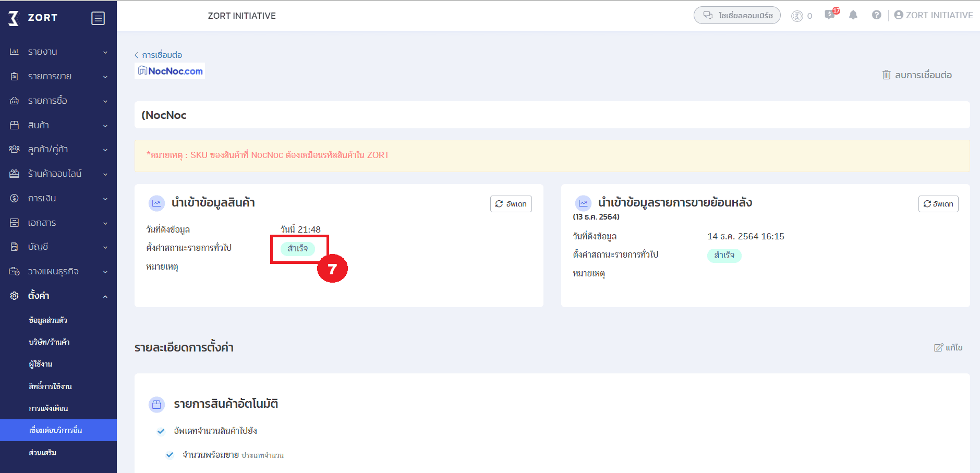The image size is (980, 473).
Task: Click the sales list clipboard icon
Action: point(14,76)
